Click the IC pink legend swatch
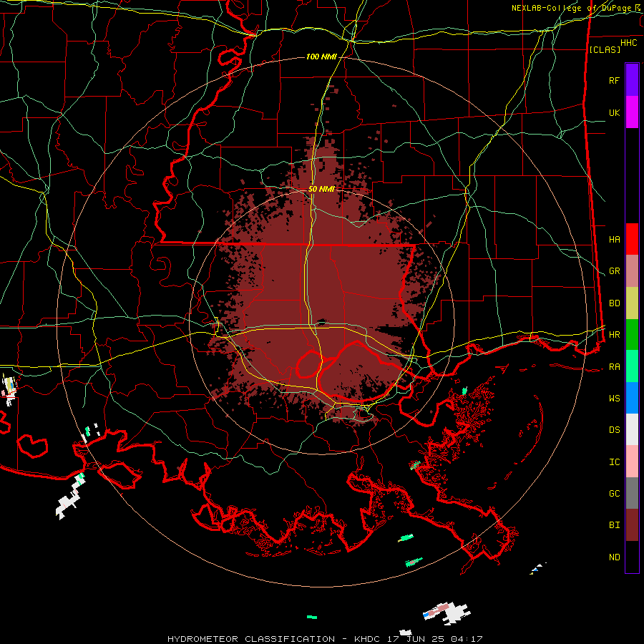This screenshot has height=644, width=644. click(x=632, y=462)
